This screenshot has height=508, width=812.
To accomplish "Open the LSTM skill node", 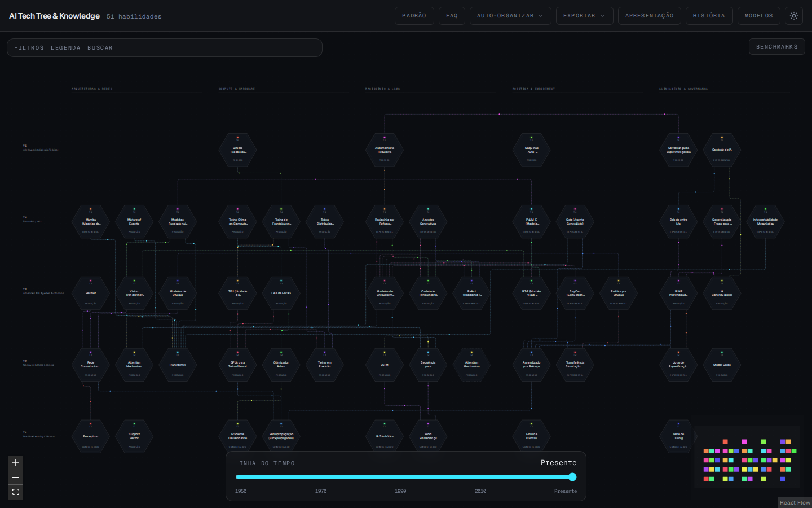I will (x=385, y=365).
